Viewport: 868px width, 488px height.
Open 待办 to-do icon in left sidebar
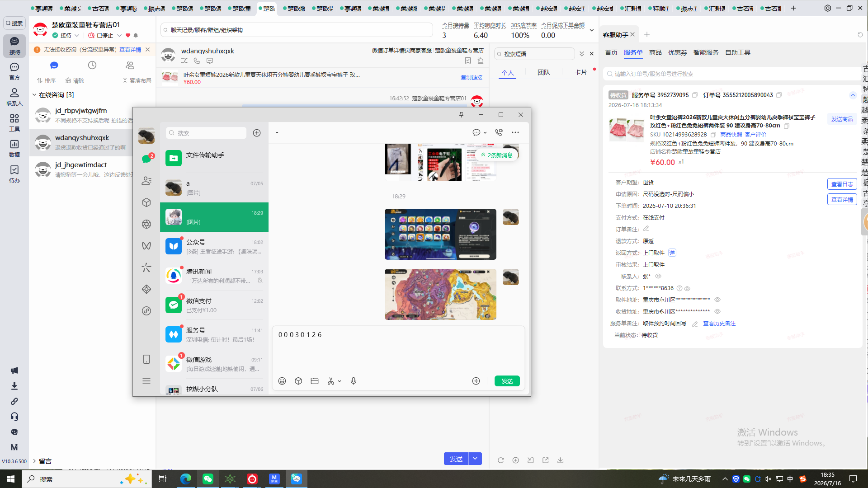14,174
